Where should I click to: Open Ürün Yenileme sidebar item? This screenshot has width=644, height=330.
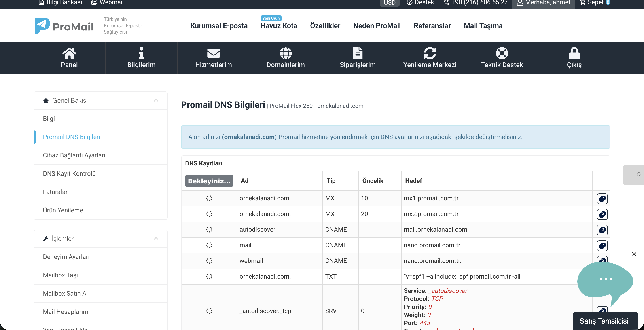(x=100, y=210)
